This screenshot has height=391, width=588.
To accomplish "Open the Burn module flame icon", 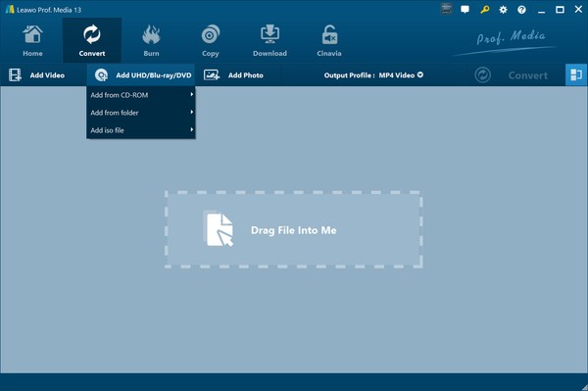I will 151,34.
